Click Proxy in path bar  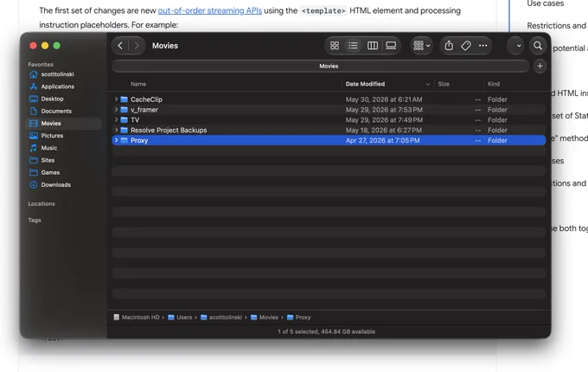tap(299, 317)
